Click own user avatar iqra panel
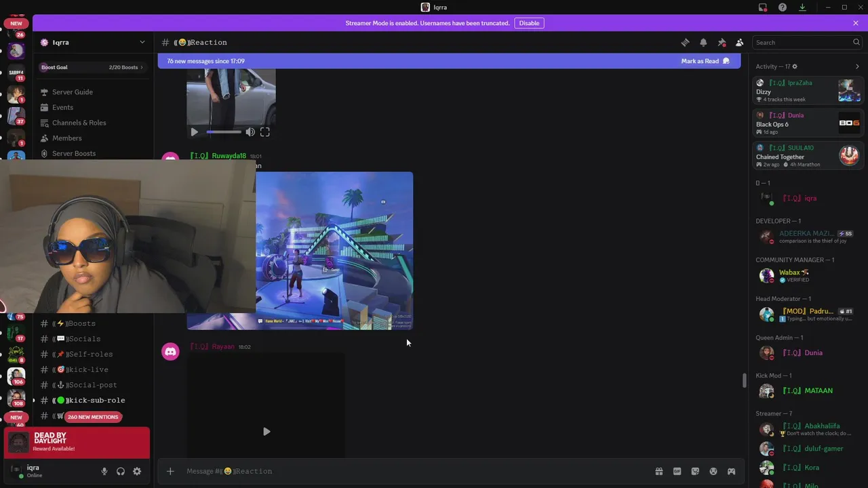This screenshot has width=868, height=488. coord(16,471)
